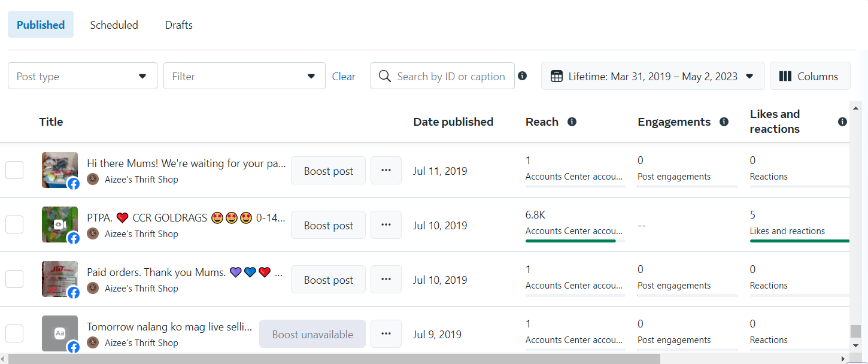Open the Lifetime date range dropdown
The height and width of the screenshot is (364, 868).
[652, 76]
